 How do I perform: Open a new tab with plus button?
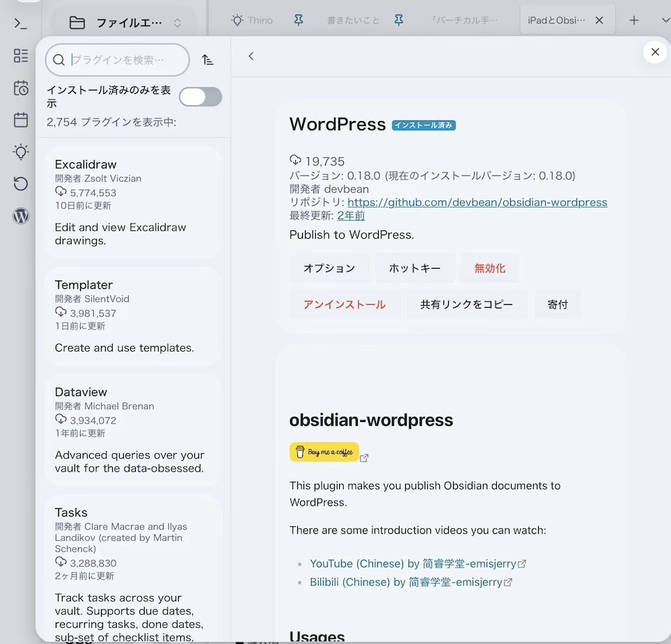tap(634, 20)
